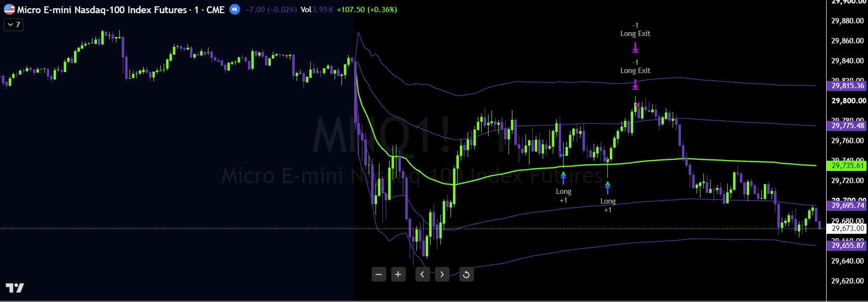This screenshot has height=302, width=868.
Task: Click the 29,620.00 price scale tick
Action: 848,281
